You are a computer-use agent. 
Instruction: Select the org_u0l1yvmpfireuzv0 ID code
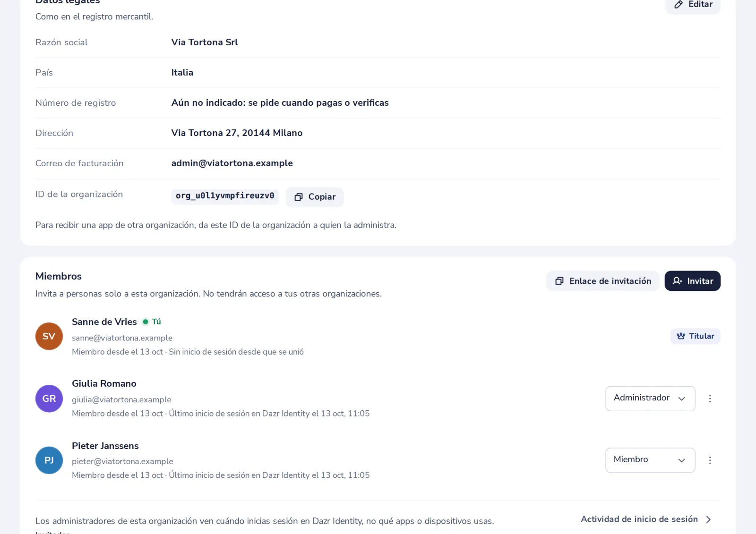click(x=225, y=196)
